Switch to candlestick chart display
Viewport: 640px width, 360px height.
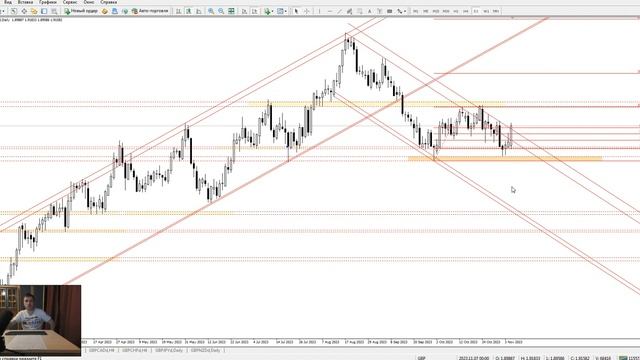(x=188, y=11)
